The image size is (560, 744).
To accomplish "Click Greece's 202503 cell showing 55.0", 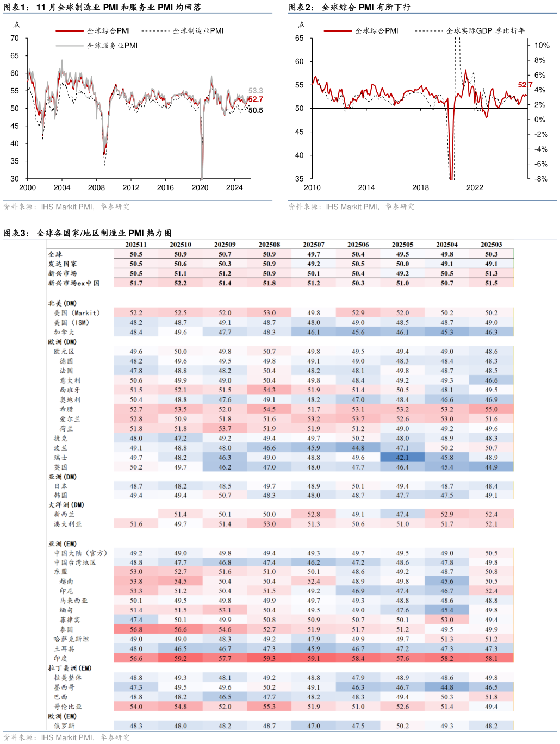I will (x=491, y=409).
